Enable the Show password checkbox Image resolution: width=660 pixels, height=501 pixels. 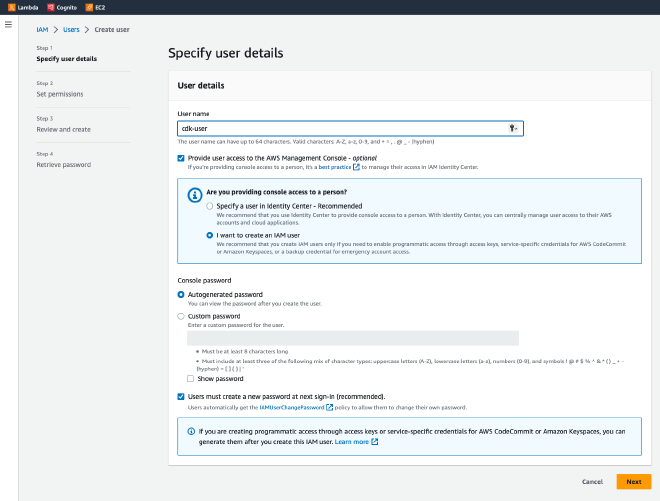(x=192, y=379)
